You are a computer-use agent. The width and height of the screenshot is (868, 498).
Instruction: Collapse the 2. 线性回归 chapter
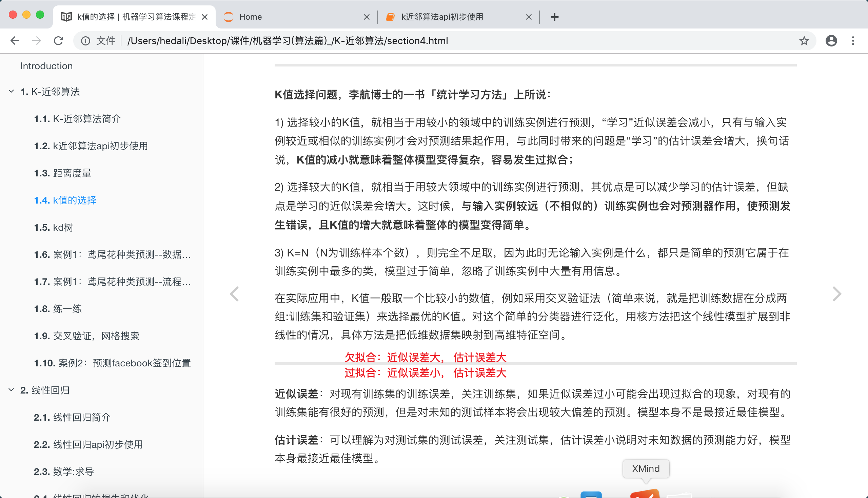coord(11,390)
